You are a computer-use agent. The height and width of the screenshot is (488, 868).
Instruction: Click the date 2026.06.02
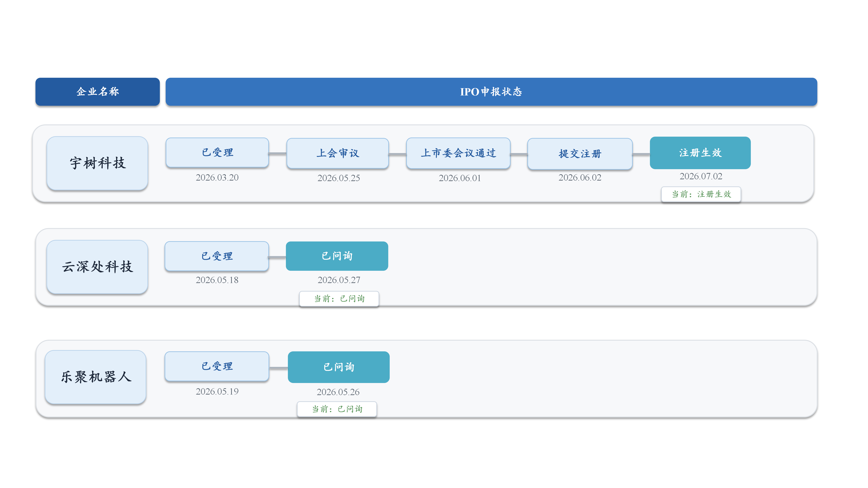[580, 177]
